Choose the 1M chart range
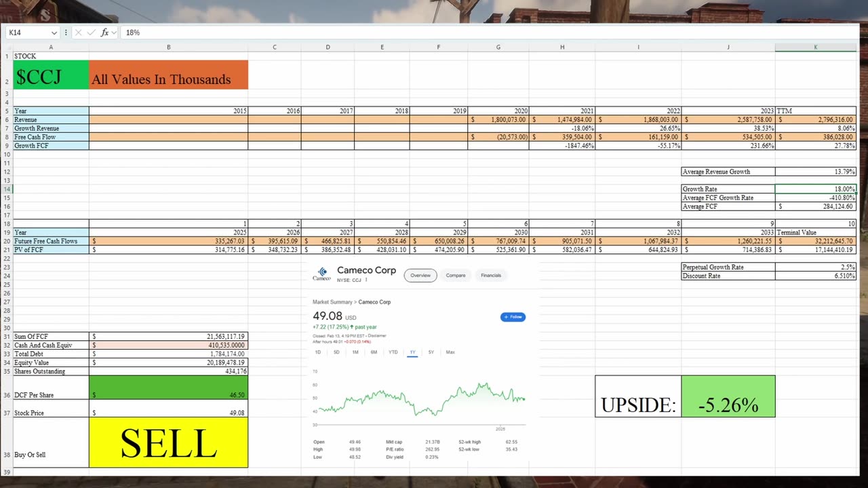Viewport: 868px width, 488px height. click(355, 352)
